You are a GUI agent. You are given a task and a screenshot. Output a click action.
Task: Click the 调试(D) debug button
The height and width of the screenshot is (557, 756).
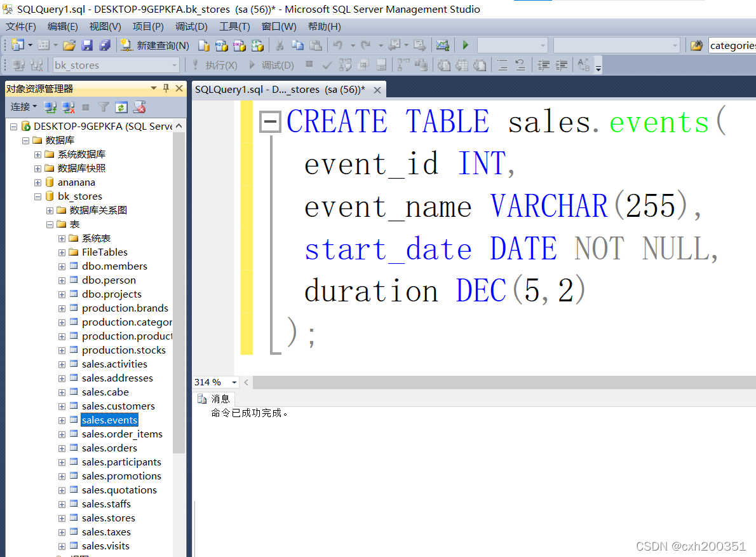(x=271, y=65)
